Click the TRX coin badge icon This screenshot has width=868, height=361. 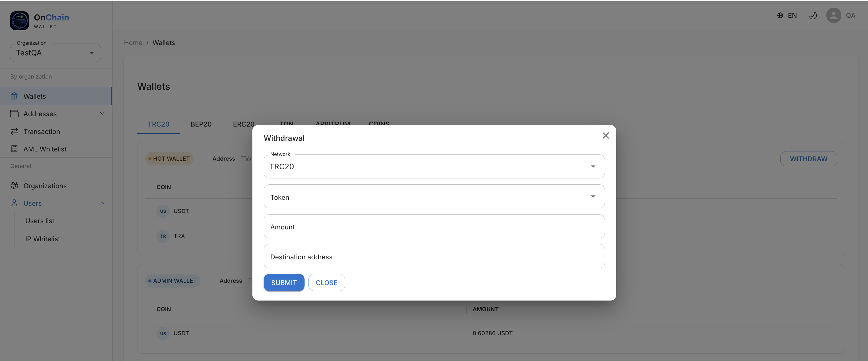click(x=163, y=236)
